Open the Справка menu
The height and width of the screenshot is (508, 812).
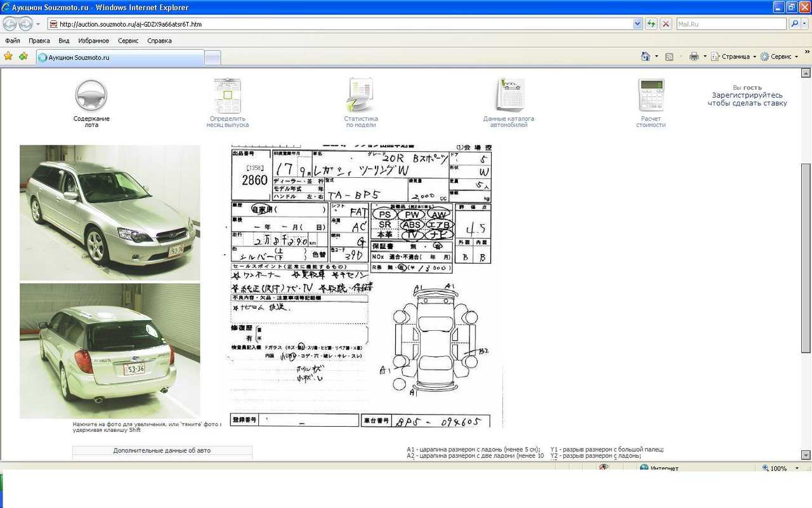[159, 41]
